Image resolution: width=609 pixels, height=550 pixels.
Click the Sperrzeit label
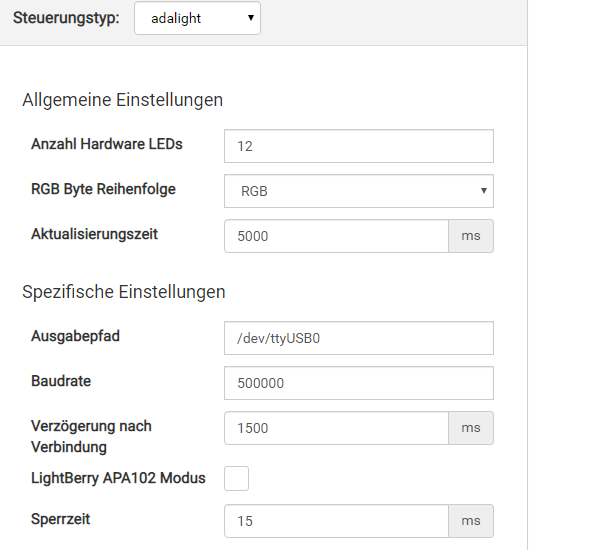coord(61,519)
